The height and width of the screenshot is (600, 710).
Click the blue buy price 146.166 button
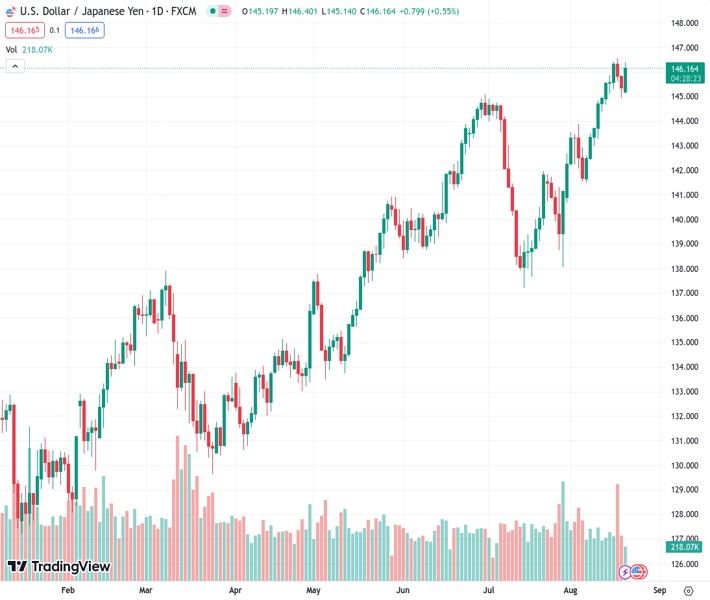tap(85, 30)
